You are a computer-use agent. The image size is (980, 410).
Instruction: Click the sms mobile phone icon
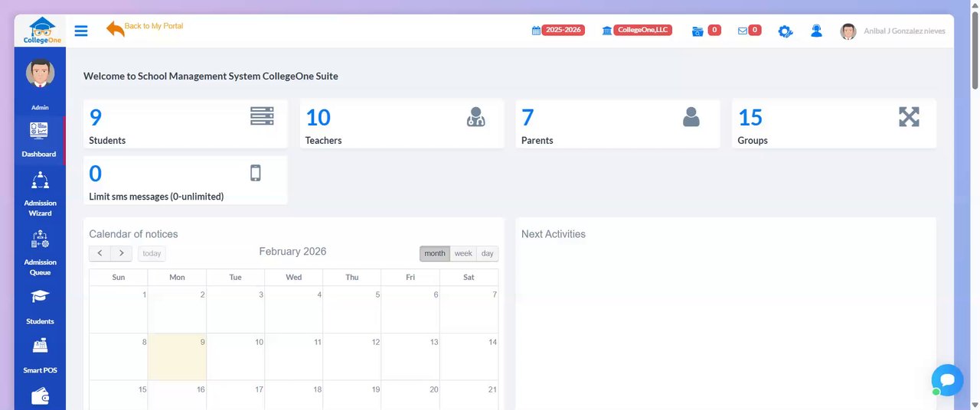coord(256,173)
